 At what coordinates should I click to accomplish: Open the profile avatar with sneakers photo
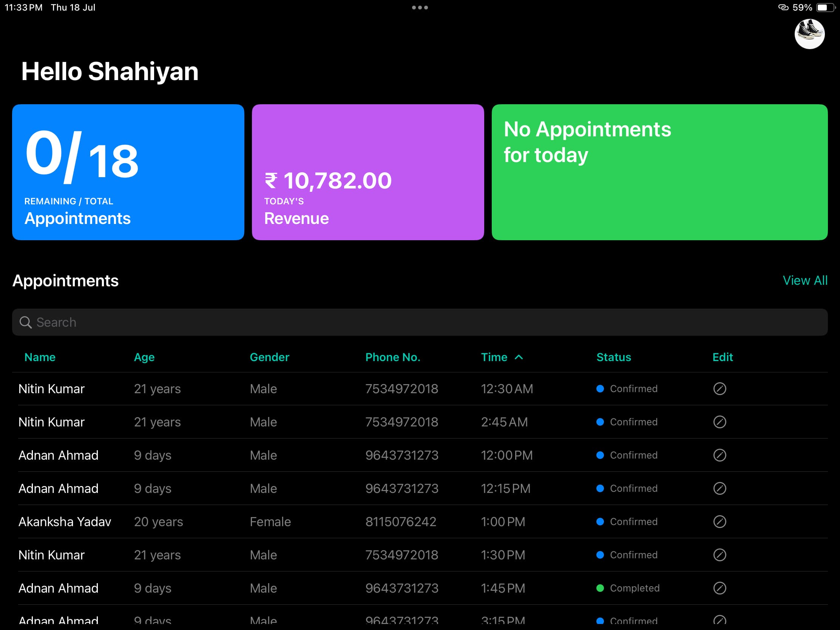click(x=809, y=34)
